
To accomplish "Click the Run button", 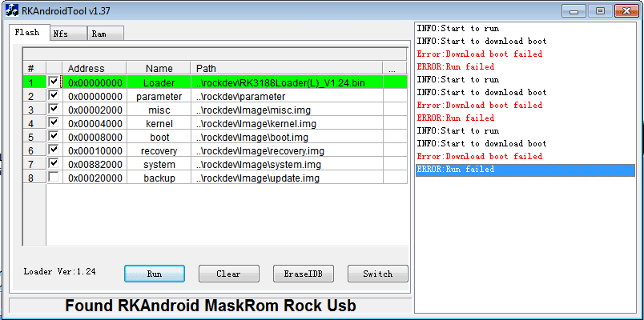I will [x=155, y=274].
